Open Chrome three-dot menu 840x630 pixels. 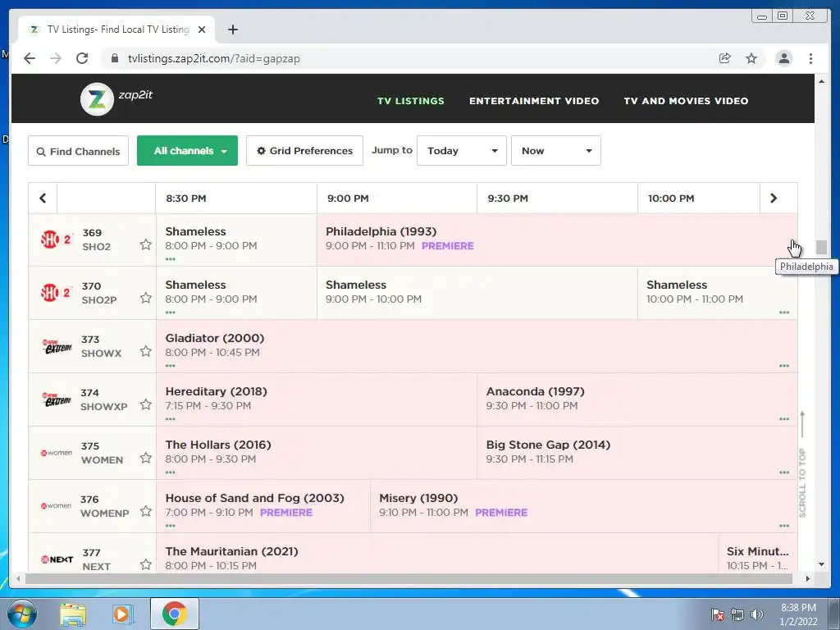810,58
